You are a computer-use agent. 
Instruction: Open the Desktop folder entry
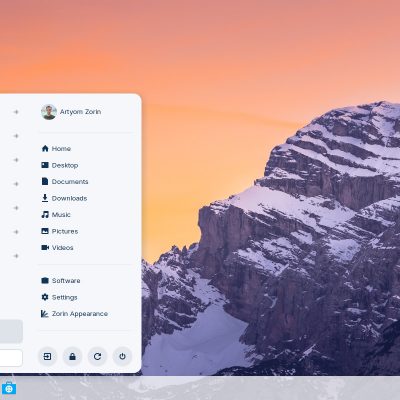coord(60,165)
